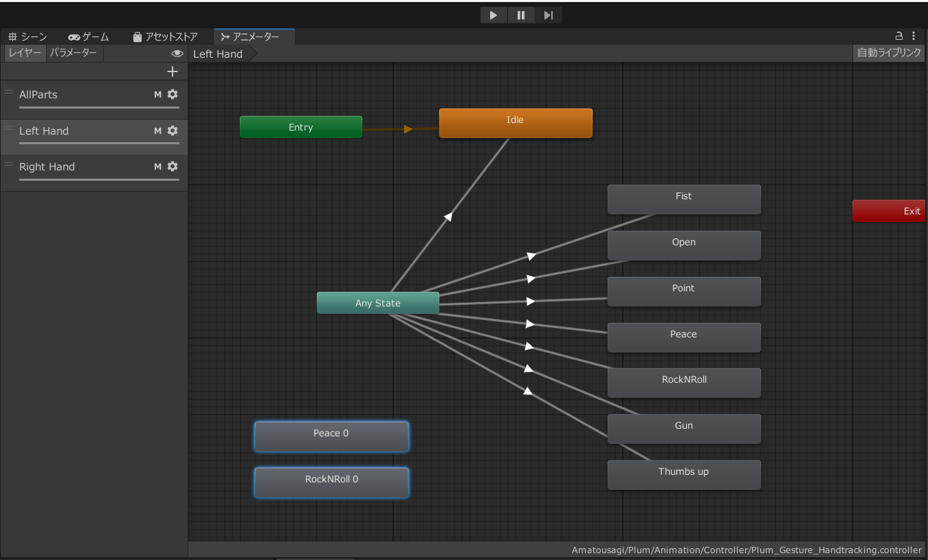Switch to the アセットストア tab
Viewport: 928px width, 560px height.
pos(165,37)
